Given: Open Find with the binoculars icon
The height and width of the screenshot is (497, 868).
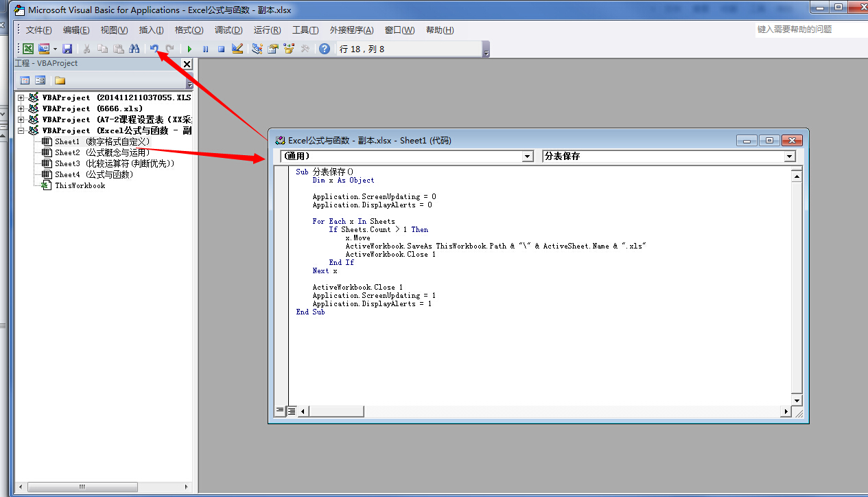Looking at the screenshot, I should click(134, 49).
